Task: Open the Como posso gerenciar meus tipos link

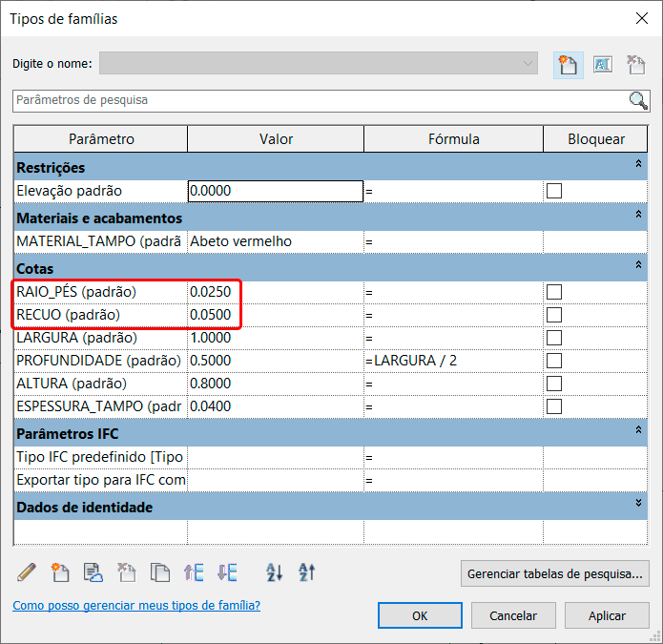Action: coord(136,606)
